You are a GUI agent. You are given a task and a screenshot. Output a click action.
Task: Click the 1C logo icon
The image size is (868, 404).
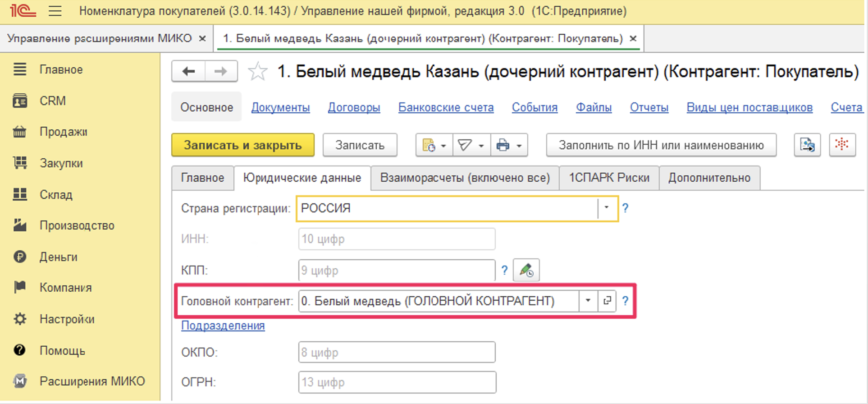23,10
